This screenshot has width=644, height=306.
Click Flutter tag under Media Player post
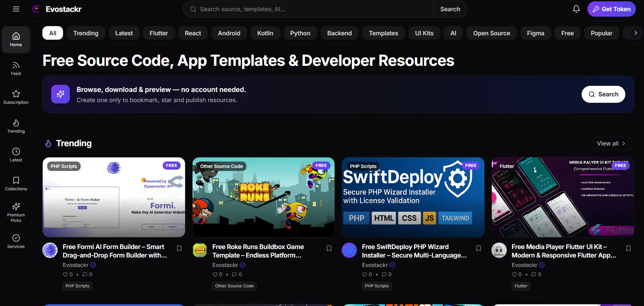pos(521,286)
